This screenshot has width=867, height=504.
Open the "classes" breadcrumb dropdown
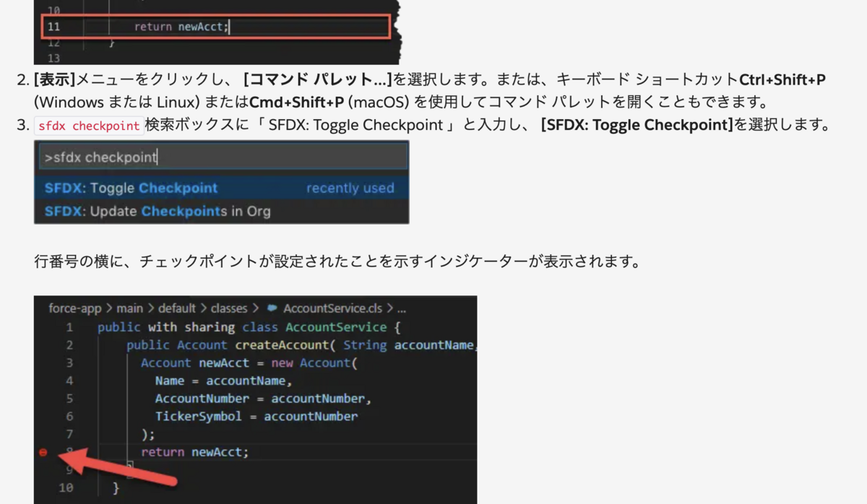(228, 308)
